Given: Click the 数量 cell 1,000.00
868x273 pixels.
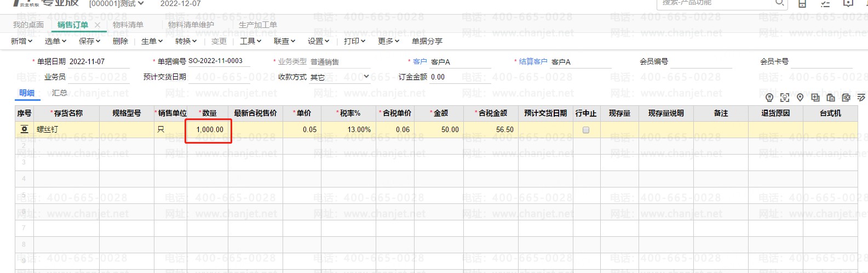Looking at the screenshot, I should point(208,130).
